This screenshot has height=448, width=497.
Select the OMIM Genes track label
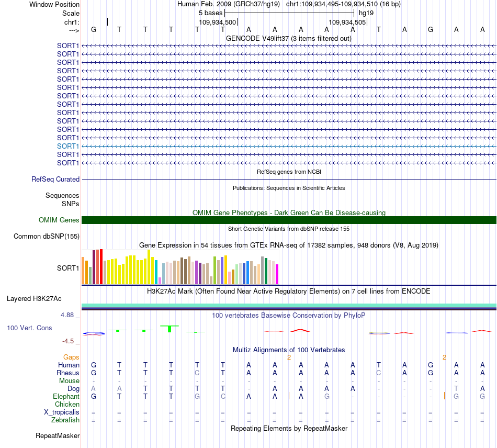(59, 220)
